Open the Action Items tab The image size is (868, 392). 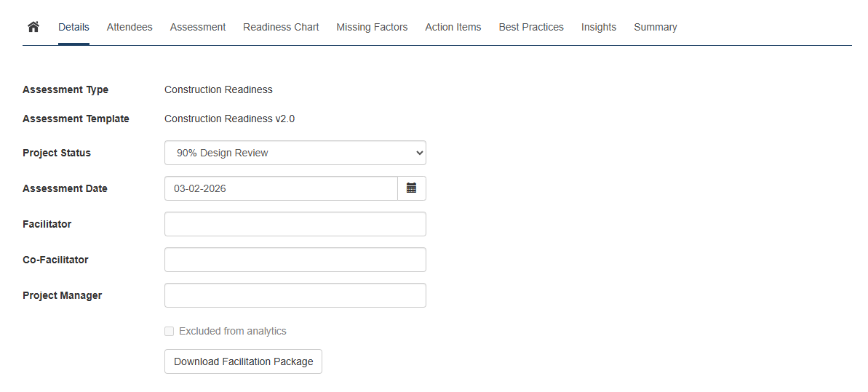pyautogui.click(x=453, y=27)
